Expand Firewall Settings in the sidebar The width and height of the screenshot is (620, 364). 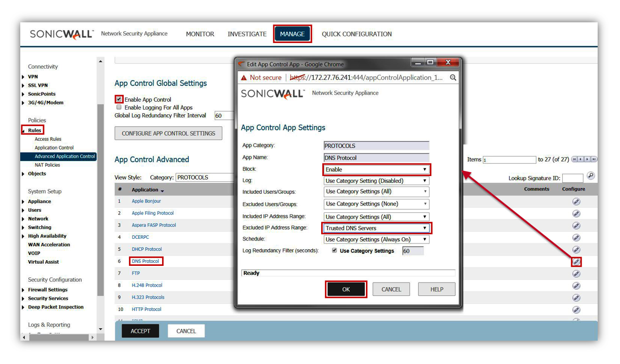pyautogui.click(x=23, y=290)
